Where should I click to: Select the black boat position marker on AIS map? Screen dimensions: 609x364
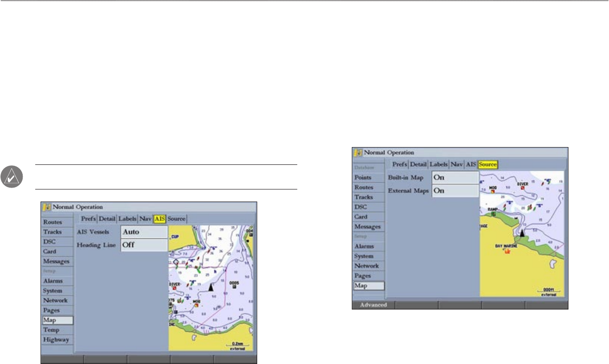210,287
